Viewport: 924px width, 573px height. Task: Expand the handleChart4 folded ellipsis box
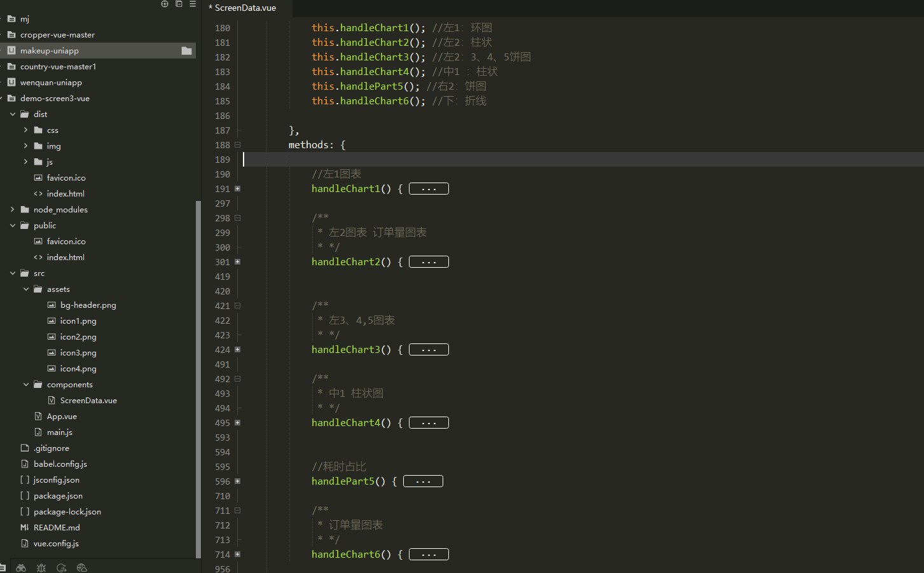point(429,423)
